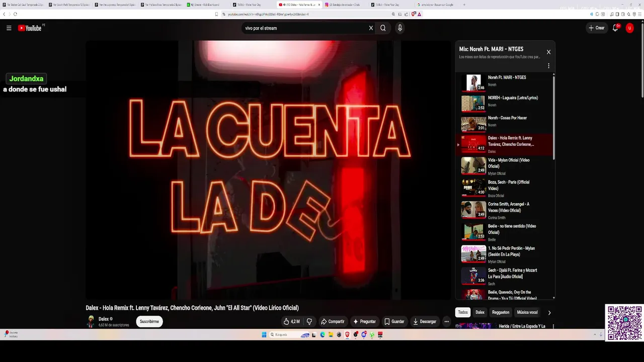Save video with Guardar
This screenshot has width=644, height=362.
(394, 322)
